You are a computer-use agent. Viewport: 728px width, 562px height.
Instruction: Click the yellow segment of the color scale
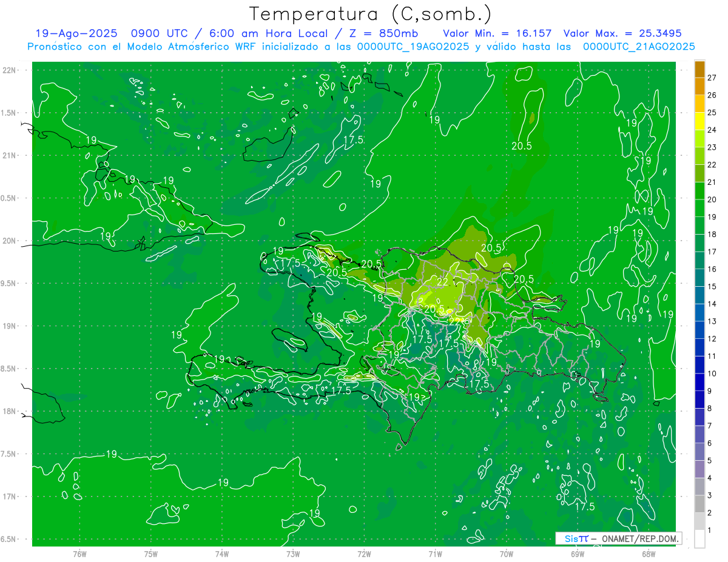pos(699,121)
